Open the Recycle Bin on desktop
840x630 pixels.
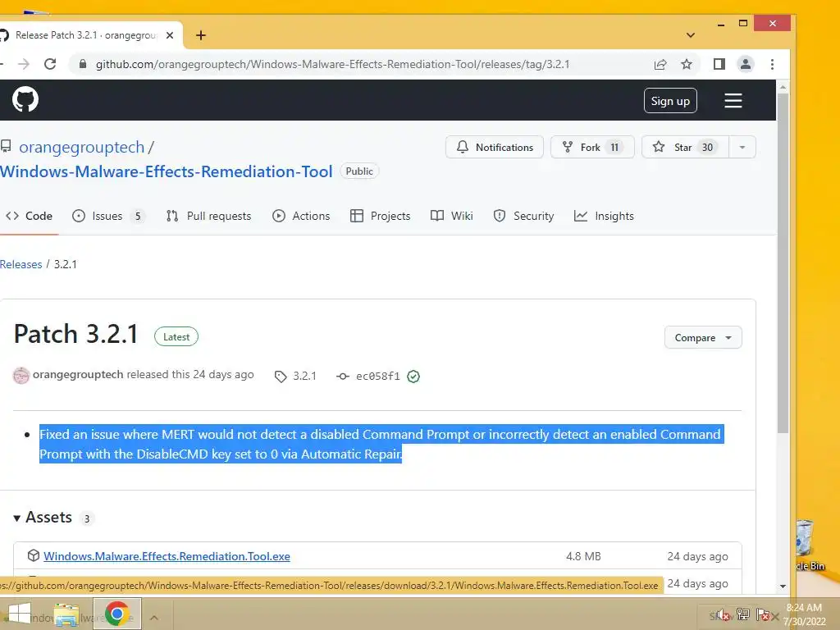pos(807,546)
